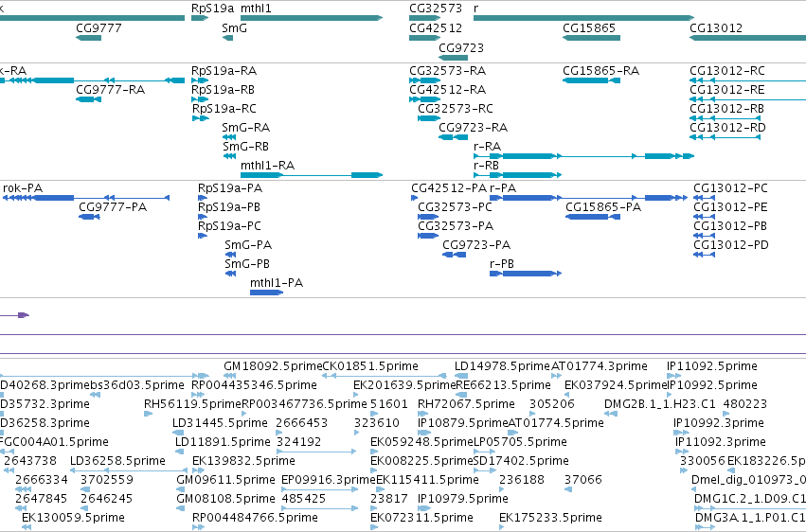Image resolution: width=806 pixels, height=532 pixels.
Task: Click the SmG gene feature
Action: [x=227, y=38]
